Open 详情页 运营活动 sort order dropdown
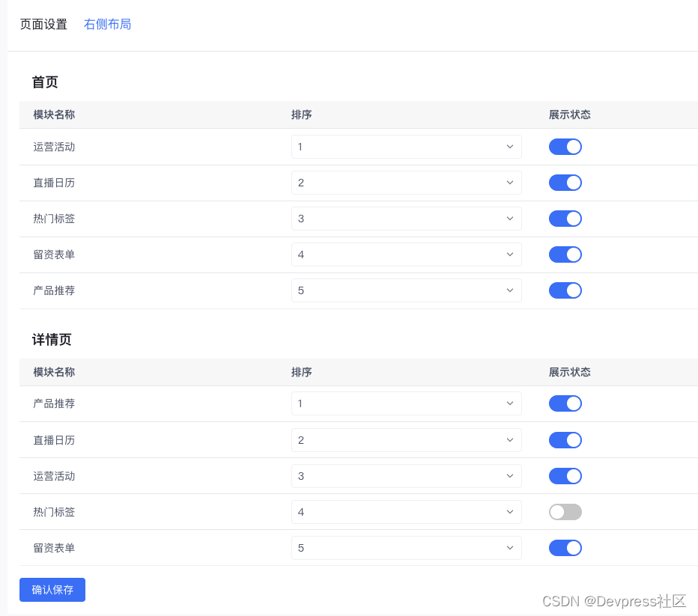The height and width of the screenshot is (616, 698). point(407,476)
